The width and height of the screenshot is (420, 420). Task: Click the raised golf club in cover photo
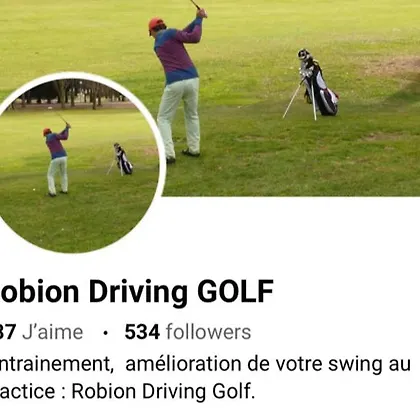click(195, 4)
